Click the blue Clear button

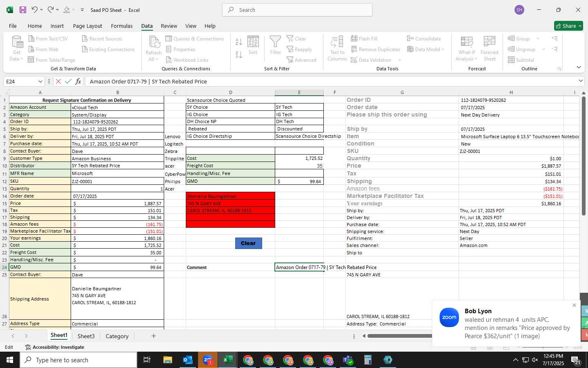[248, 243]
